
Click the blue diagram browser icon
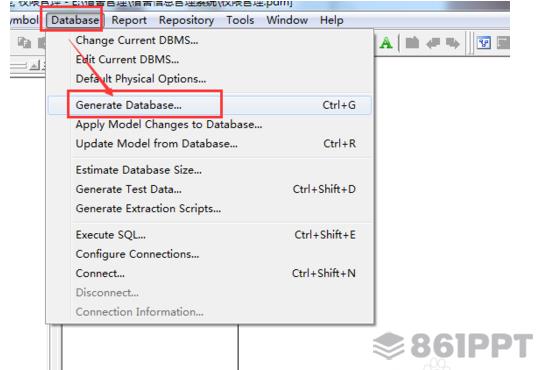(x=483, y=43)
